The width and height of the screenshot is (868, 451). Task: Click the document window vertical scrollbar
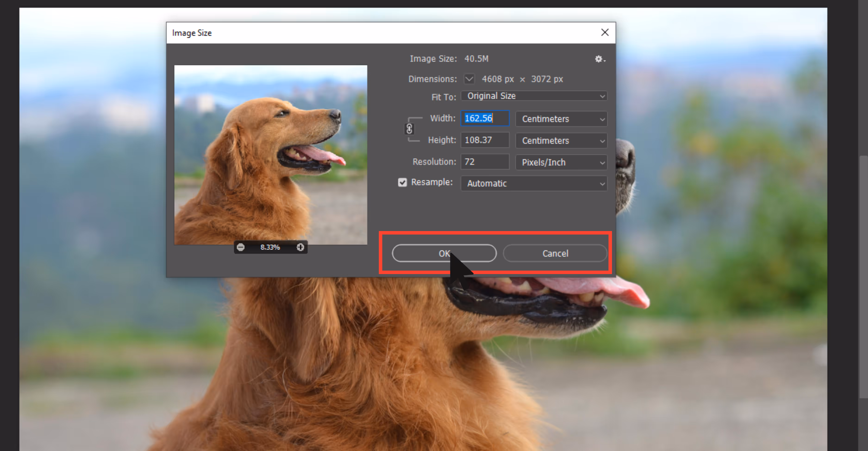864,277
